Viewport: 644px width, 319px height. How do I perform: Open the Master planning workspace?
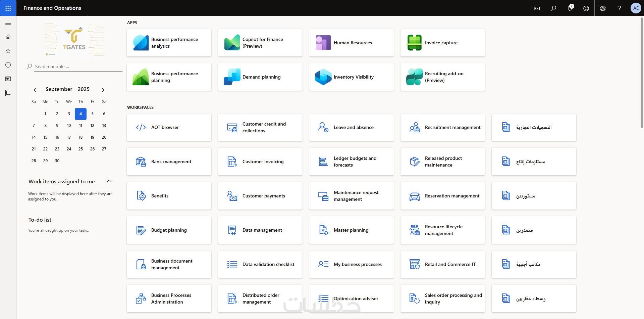pos(352,230)
